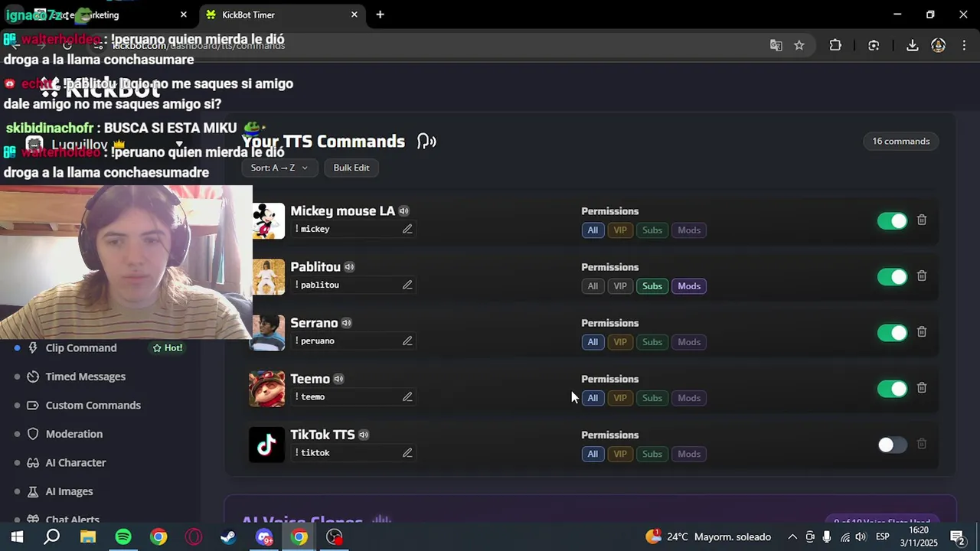Disable the Serrano command toggle

[892, 333]
